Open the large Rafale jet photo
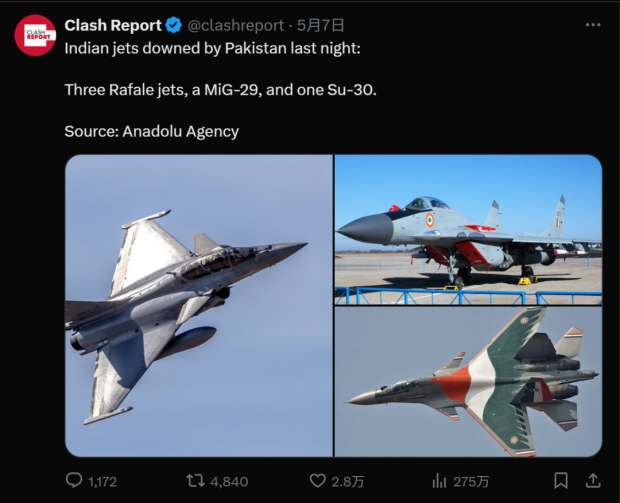Viewport: 620px width, 503px height. [x=198, y=305]
